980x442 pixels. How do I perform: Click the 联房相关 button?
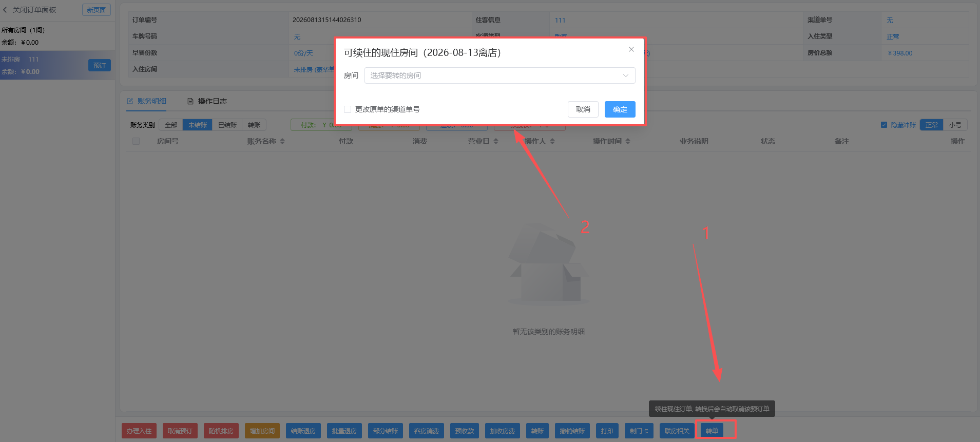[677, 431]
